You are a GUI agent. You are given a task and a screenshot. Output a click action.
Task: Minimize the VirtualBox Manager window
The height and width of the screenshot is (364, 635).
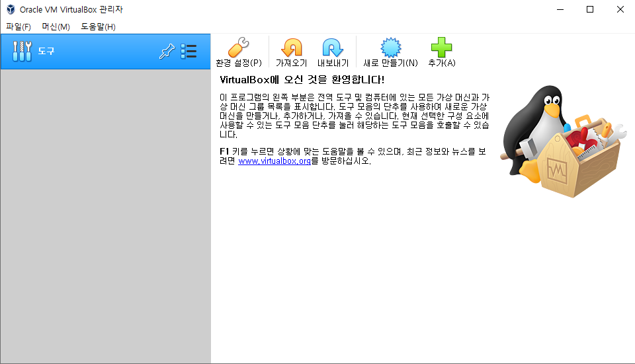tap(560, 9)
